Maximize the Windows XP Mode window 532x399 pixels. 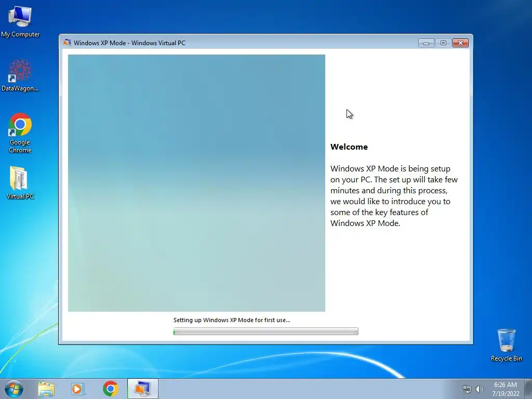click(x=443, y=43)
